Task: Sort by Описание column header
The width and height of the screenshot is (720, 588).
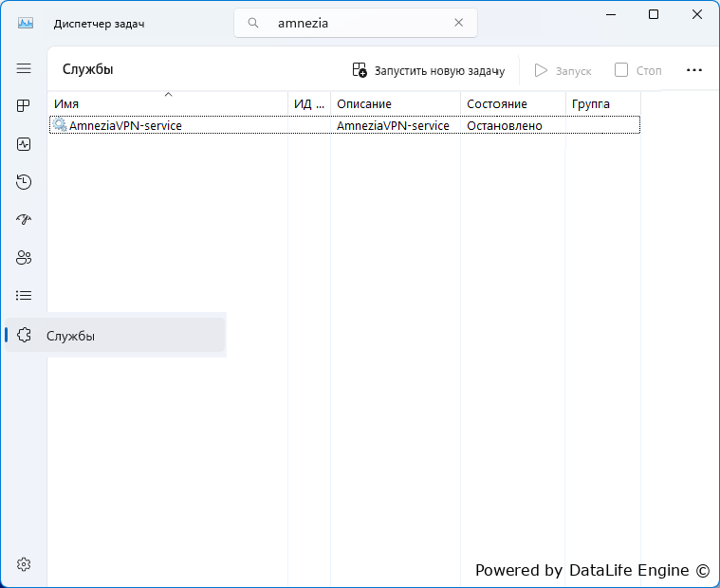Action: pos(396,103)
